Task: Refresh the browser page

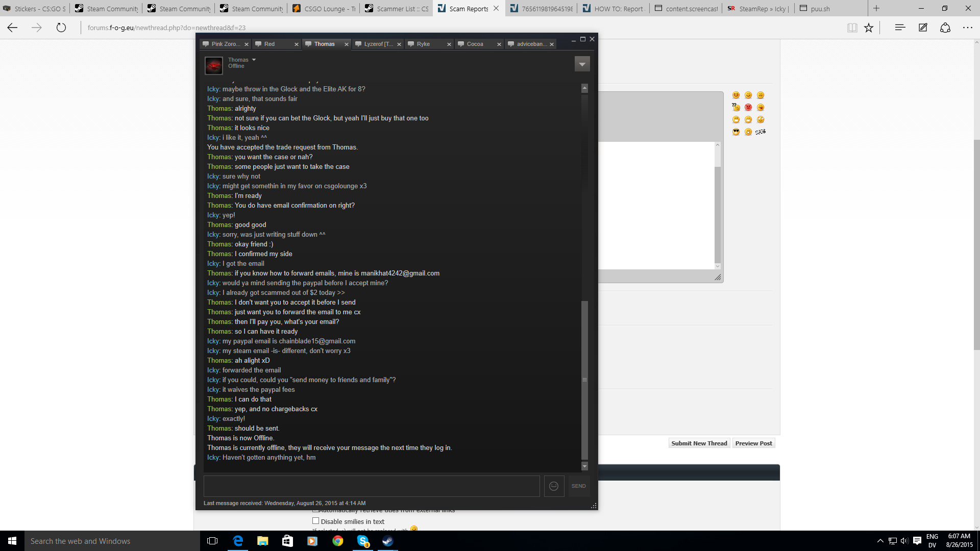Action: (61, 28)
